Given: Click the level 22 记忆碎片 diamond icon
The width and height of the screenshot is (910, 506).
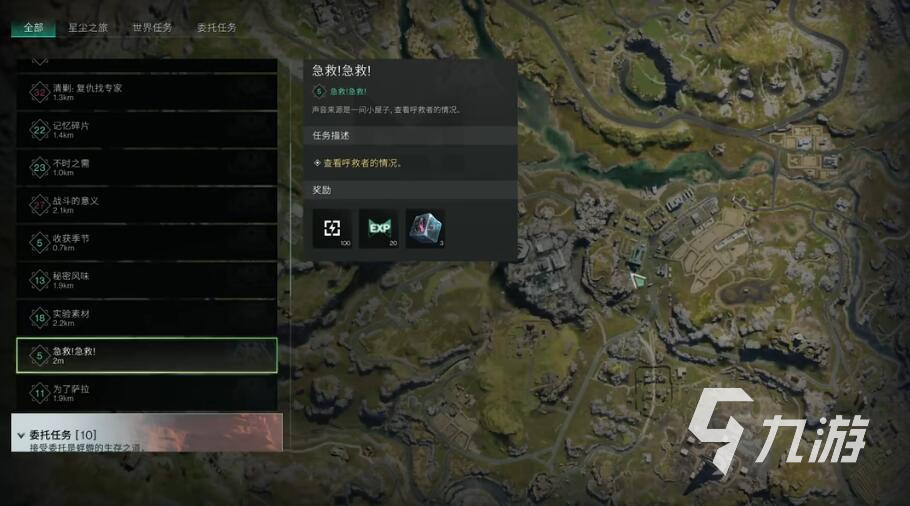Looking at the screenshot, I should click(x=39, y=130).
